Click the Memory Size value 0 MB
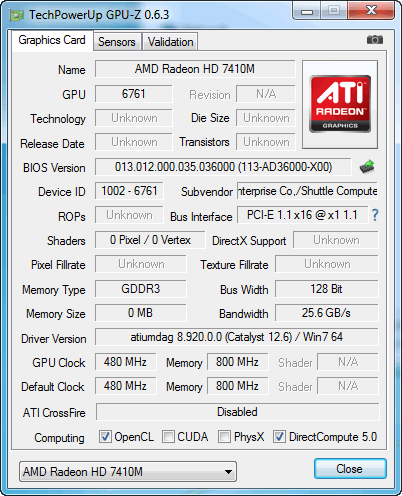Viewport: 402px width, 496px height. (x=141, y=313)
